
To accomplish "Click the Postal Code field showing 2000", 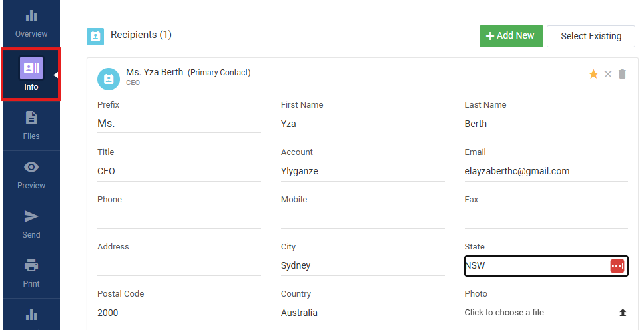I will point(179,313).
